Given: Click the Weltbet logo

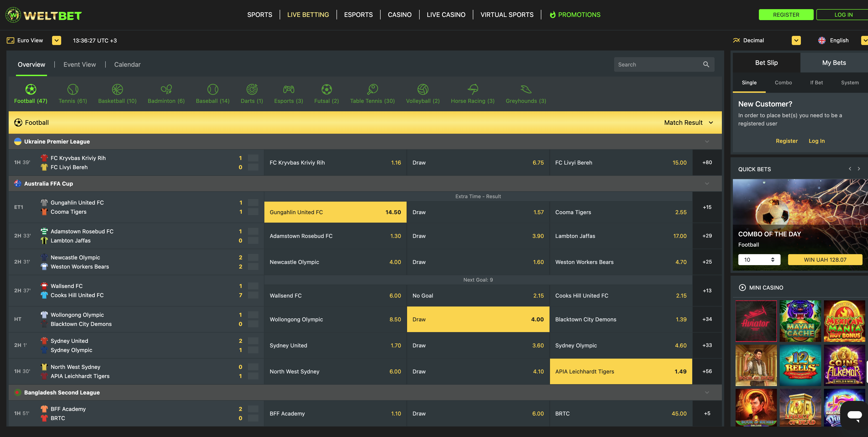Looking at the screenshot, I should pyautogui.click(x=44, y=15).
